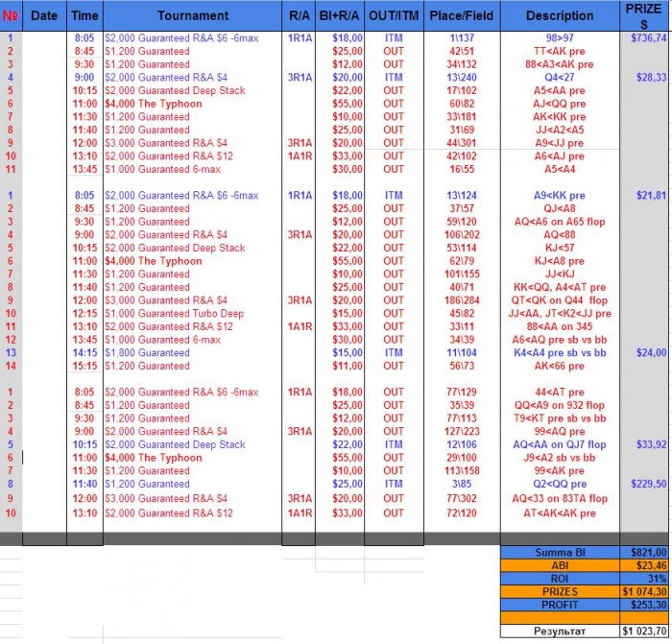Image resolution: width=672 pixels, height=644 pixels.
Task: Select the № column header
Action: tap(11, 16)
